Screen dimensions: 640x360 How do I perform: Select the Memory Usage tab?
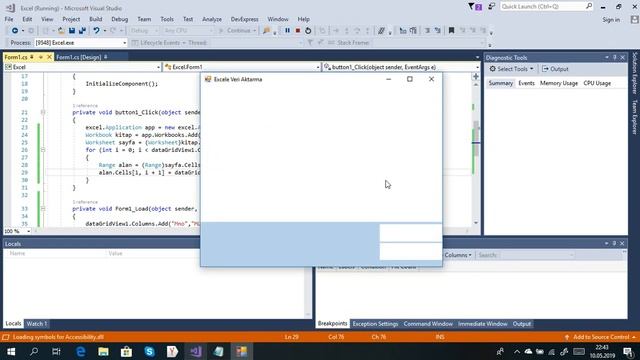click(559, 83)
